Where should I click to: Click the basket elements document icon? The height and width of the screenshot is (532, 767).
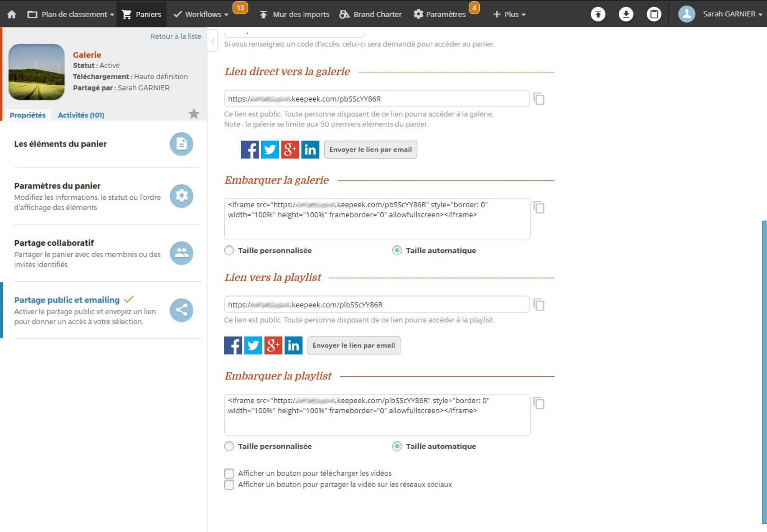click(x=181, y=144)
